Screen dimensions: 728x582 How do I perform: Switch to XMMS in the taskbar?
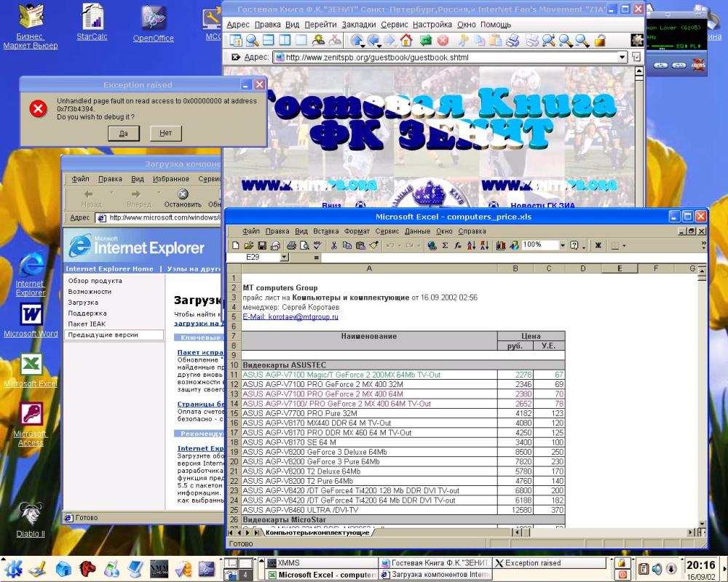coord(323,563)
